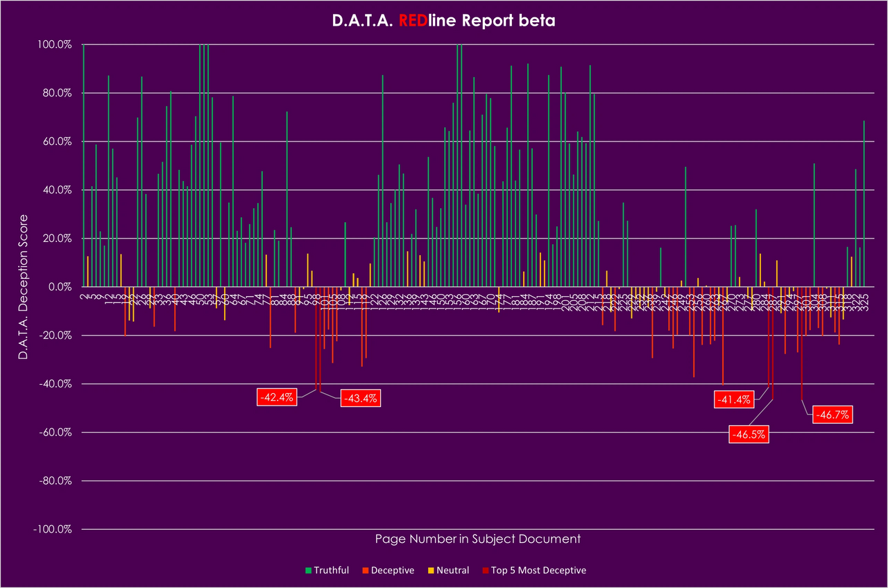888x588 pixels.
Task: Select the red Deceptive legend marker
Action: 366,570
